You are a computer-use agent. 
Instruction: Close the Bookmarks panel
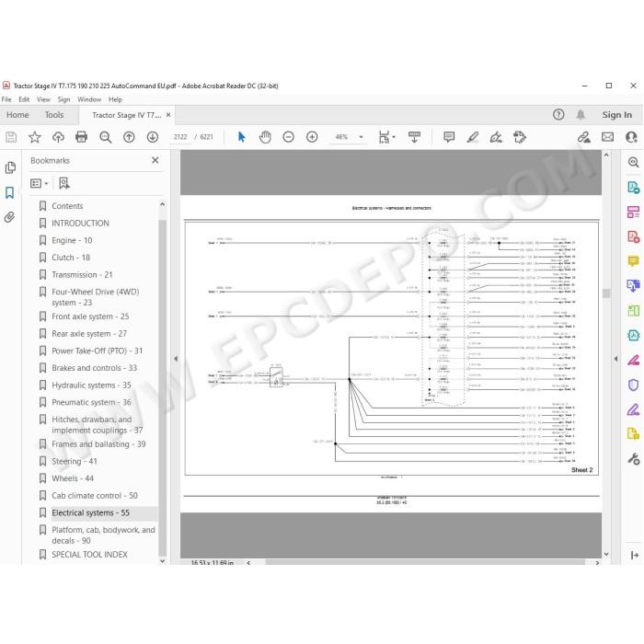click(x=155, y=160)
